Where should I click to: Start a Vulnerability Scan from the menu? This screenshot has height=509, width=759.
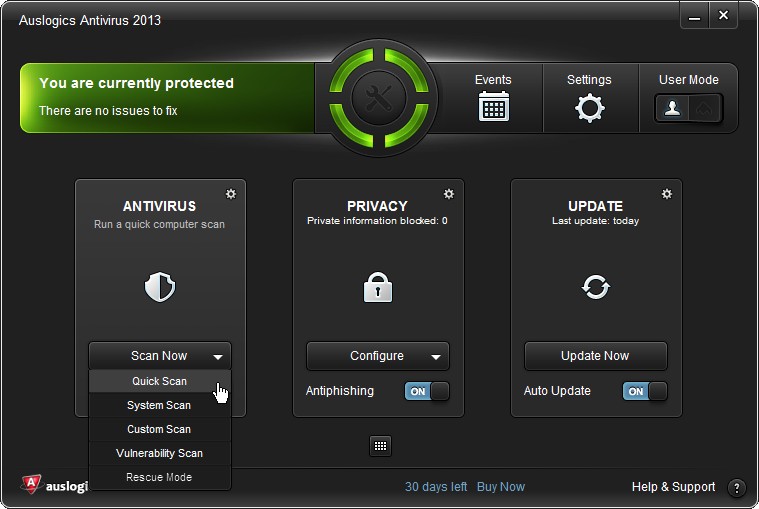pos(159,453)
